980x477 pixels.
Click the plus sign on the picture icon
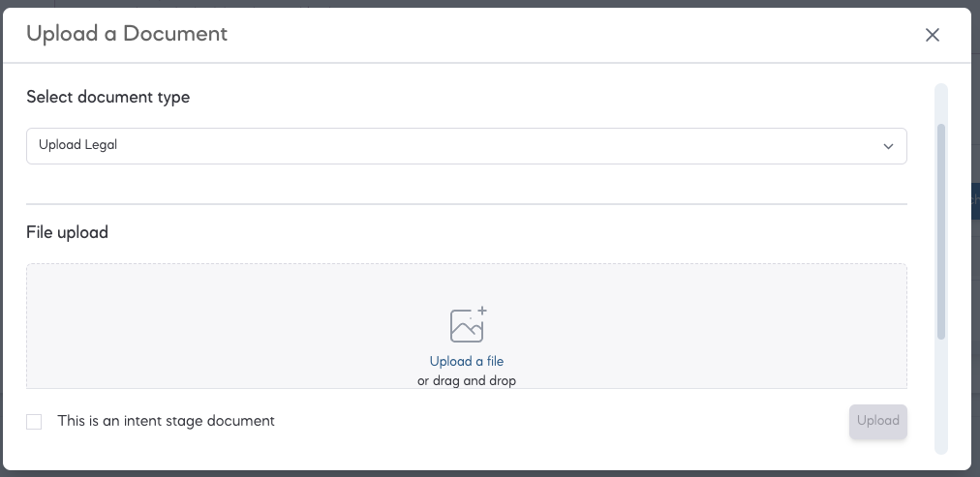click(482, 311)
